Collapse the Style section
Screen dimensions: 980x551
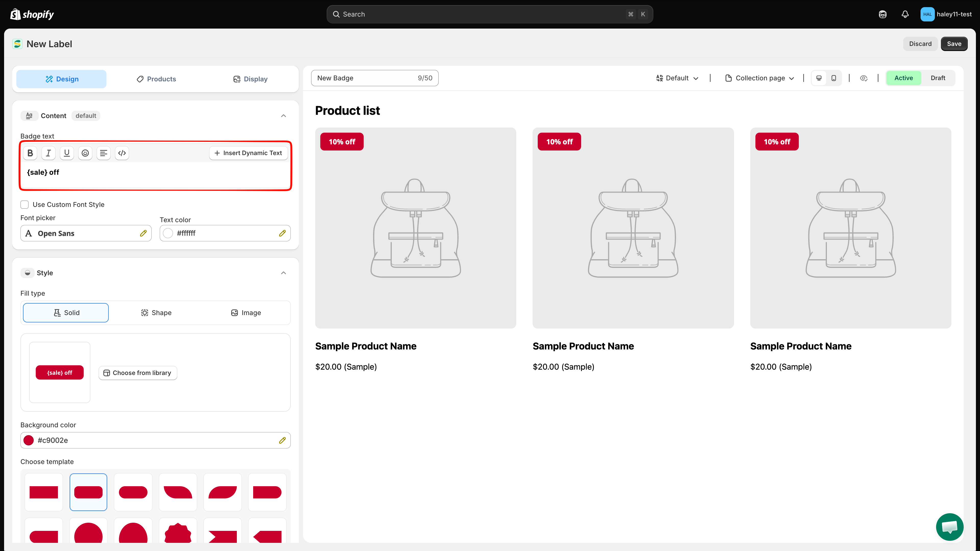(x=284, y=273)
